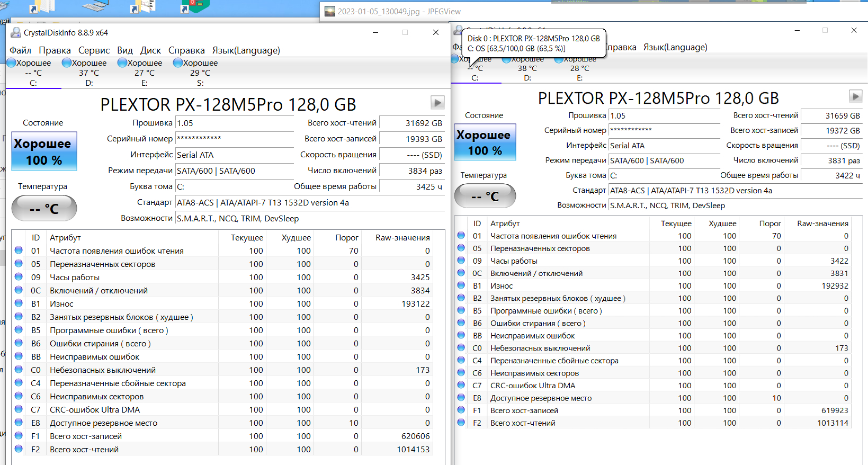Open Язык(Language) menu in left window
This screenshot has height=465, width=868.
(246, 50)
